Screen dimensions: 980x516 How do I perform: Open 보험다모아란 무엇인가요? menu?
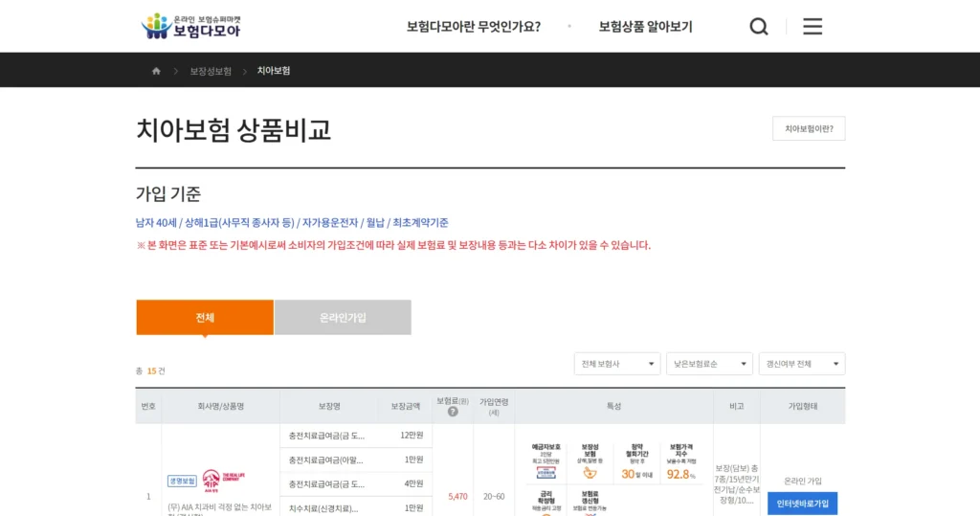(474, 26)
